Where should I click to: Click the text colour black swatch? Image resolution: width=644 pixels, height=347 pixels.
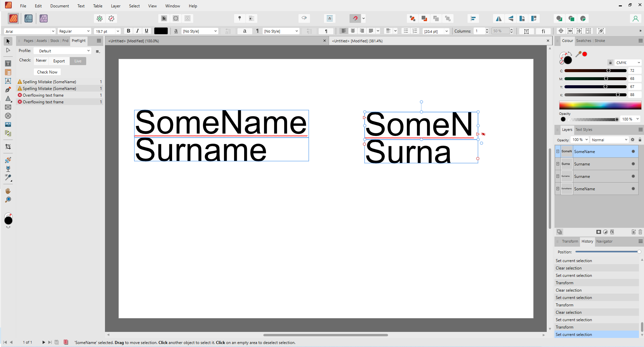coord(161,31)
